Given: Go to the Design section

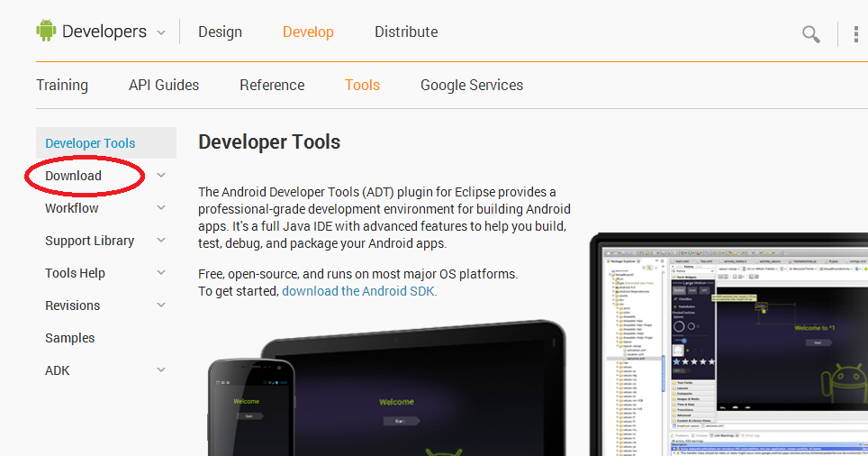Looking at the screenshot, I should click(x=221, y=32).
